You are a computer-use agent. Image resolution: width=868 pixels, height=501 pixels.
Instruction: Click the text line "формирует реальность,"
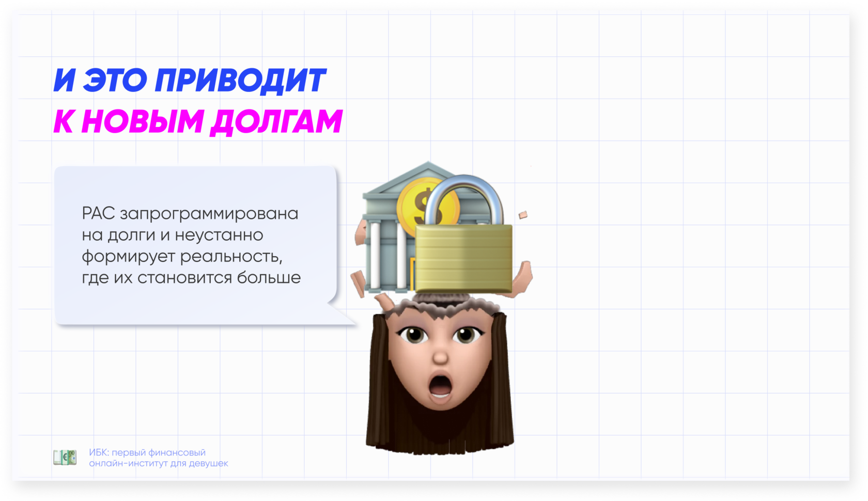(x=182, y=257)
